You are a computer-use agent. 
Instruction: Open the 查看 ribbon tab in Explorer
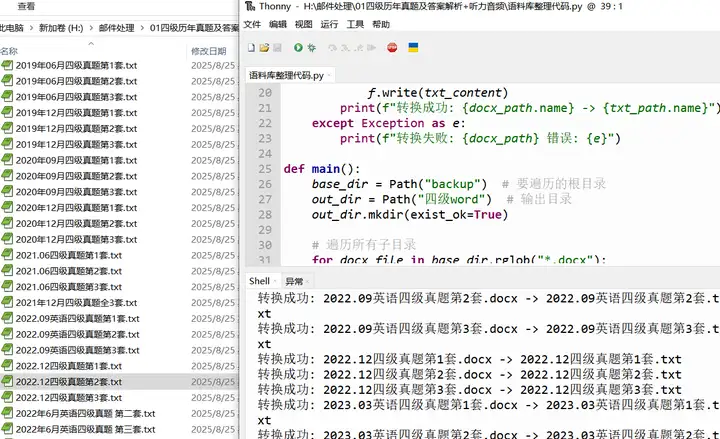pos(26,6)
